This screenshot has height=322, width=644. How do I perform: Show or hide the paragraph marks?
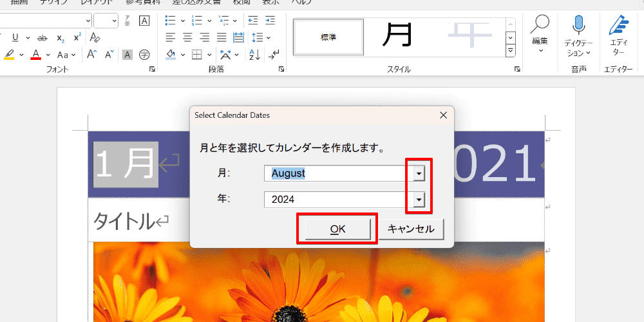click(274, 54)
